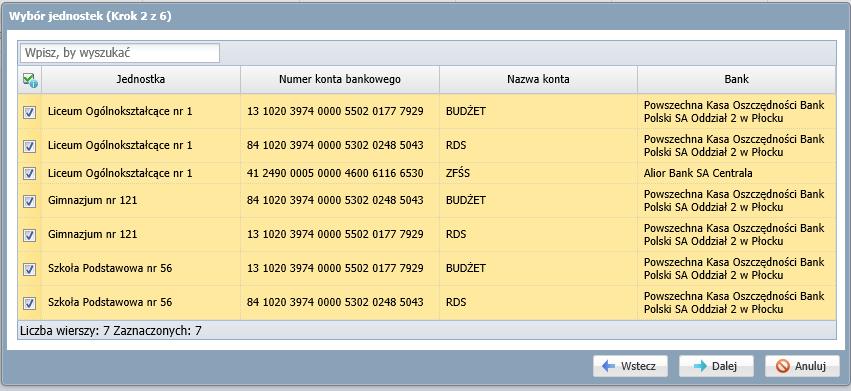Click account number in Gimnazjum nr 121 RDS row
This screenshot has width=851, height=391.
340,235
